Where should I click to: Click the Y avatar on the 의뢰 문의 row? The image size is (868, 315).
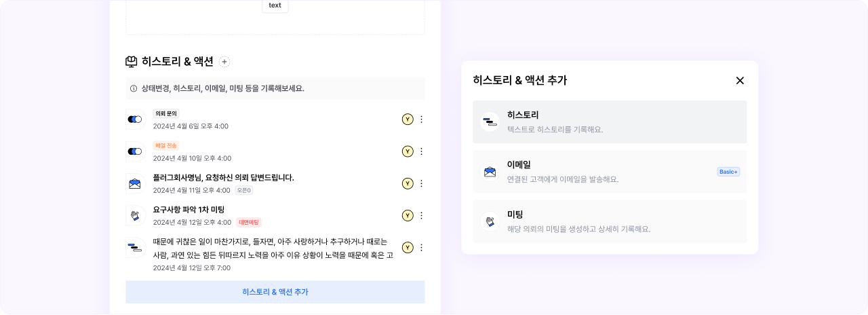(408, 119)
